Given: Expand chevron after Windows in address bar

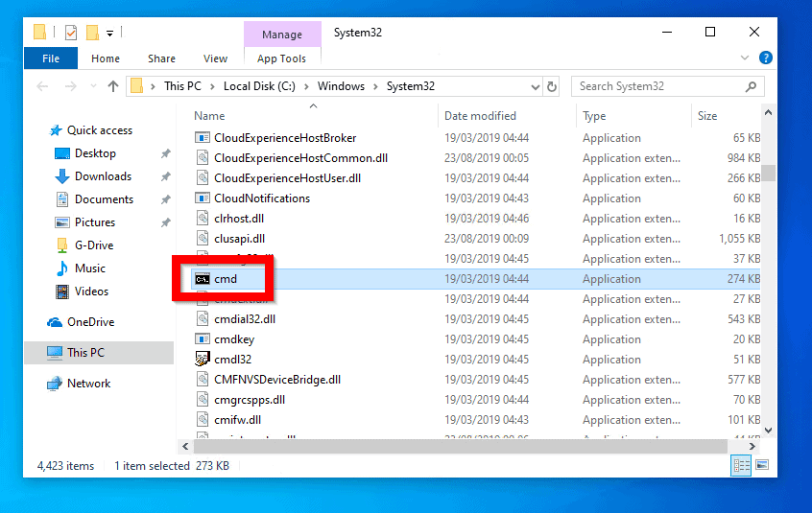Looking at the screenshot, I should (x=376, y=87).
